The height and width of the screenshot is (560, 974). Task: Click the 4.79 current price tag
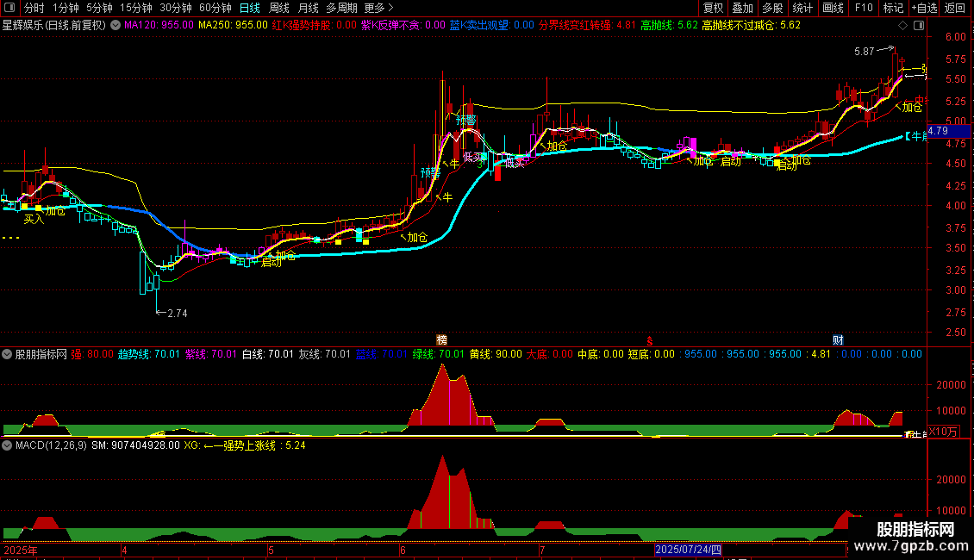pos(948,131)
